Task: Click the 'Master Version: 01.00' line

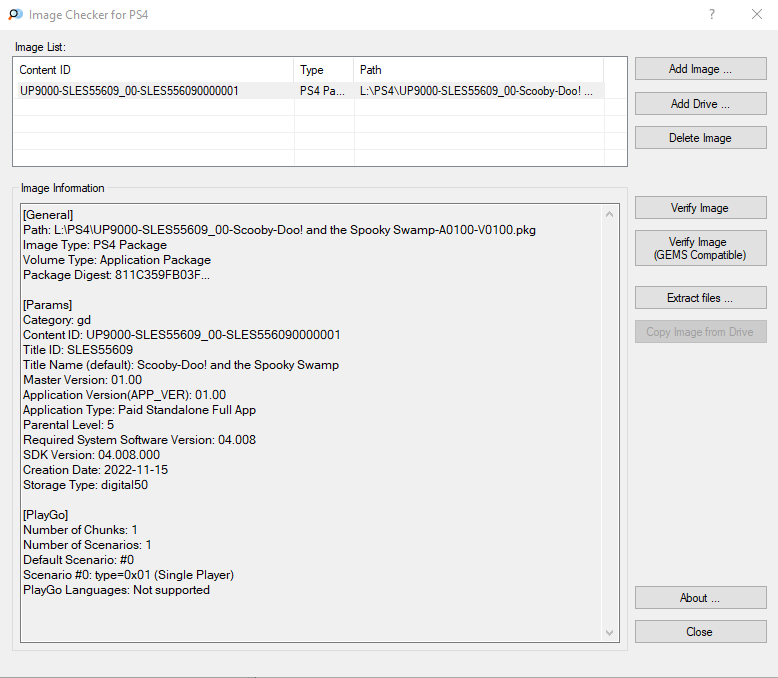Action: click(82, 380)
